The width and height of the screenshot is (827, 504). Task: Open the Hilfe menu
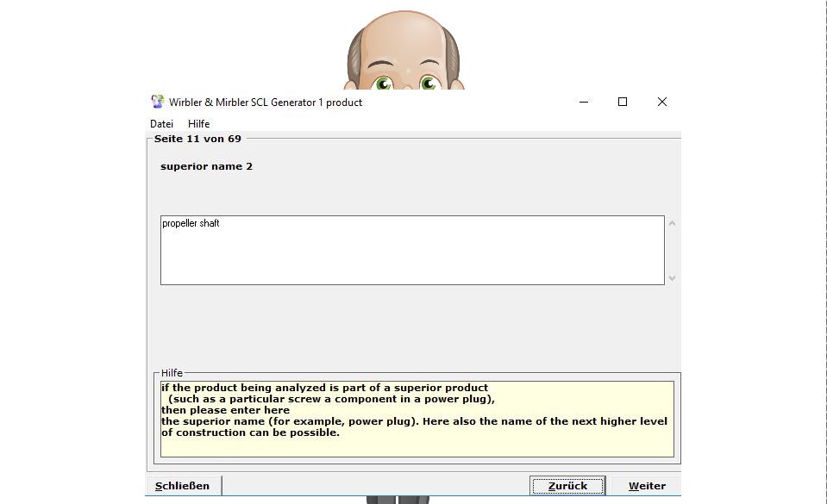198,124
